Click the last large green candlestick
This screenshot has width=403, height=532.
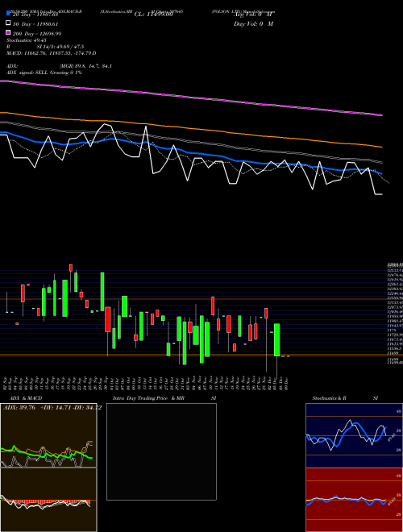click(x=276, y=339)
